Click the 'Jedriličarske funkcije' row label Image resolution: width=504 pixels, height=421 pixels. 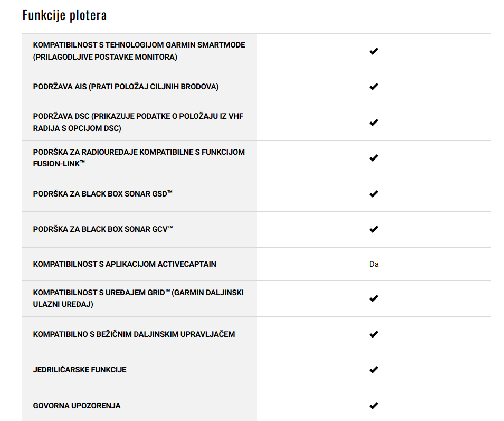(x=80, y=370)
